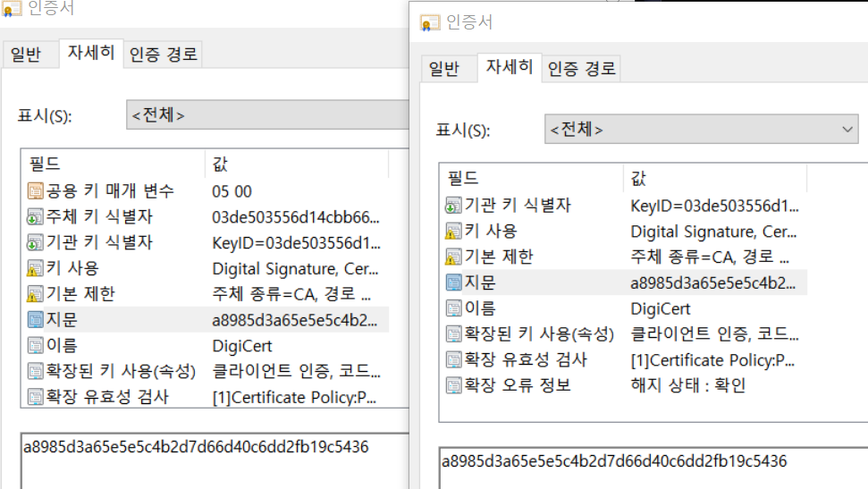Click 지문 icon in left window

point(35,319)
